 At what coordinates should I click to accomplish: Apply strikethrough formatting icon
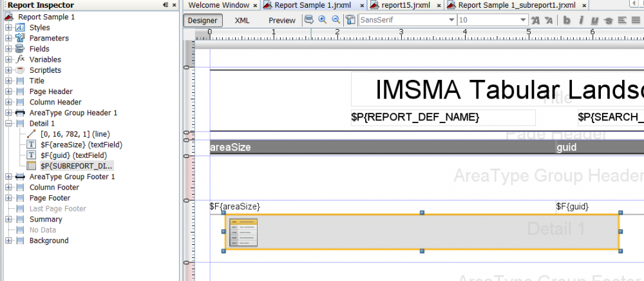click(609, 20)
